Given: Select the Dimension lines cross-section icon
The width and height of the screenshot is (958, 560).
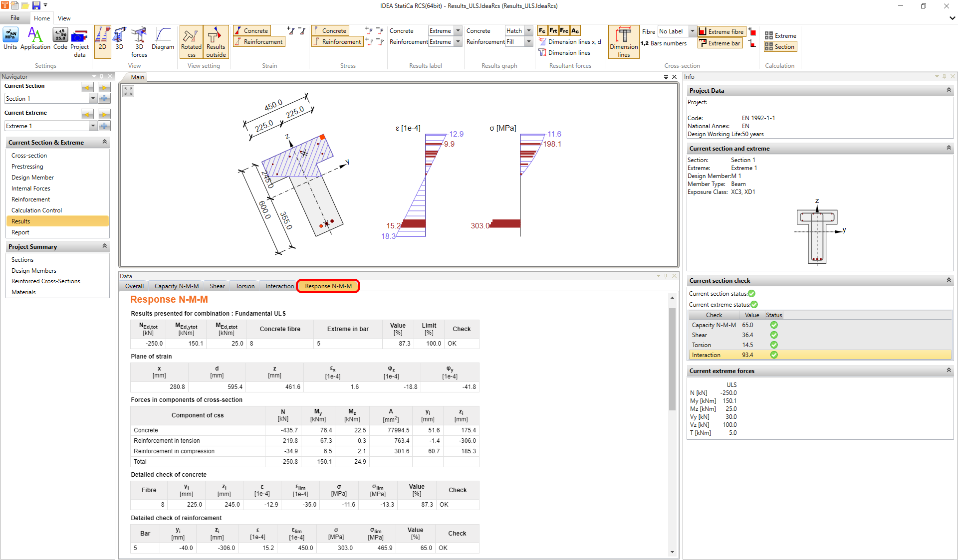Looking at the screenshot, I should pos(623,42).
